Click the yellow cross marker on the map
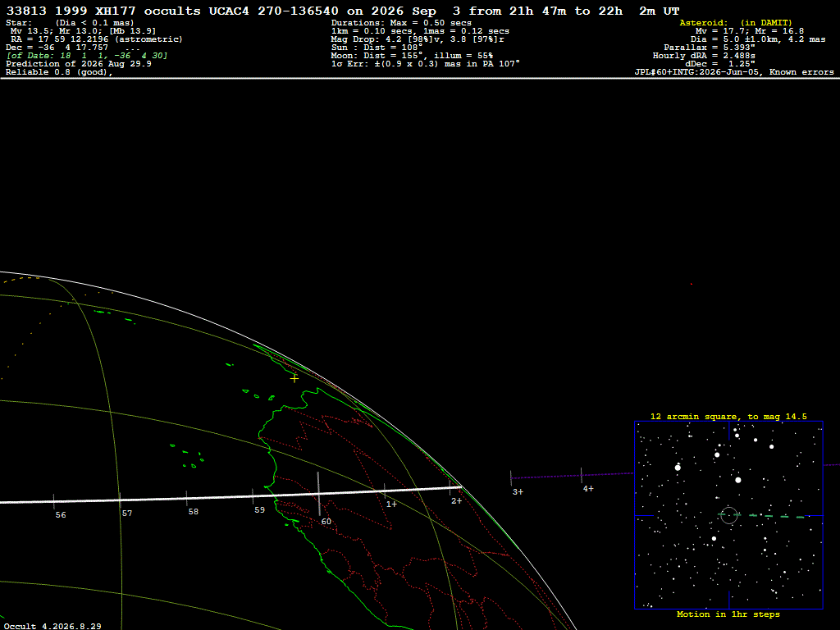The image size is (840, 630). pyautogui.click(x=294, y=378)
